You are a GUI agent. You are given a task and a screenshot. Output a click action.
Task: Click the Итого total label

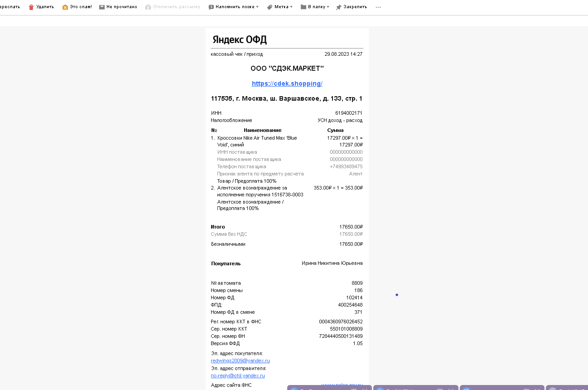[218, 227]
